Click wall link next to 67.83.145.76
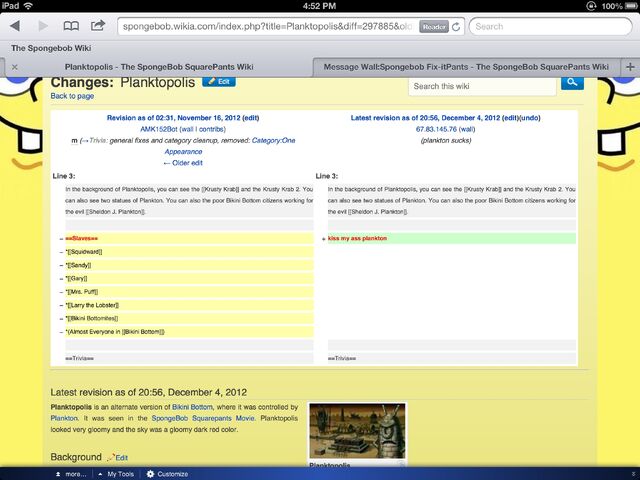 tap(467, 129)
